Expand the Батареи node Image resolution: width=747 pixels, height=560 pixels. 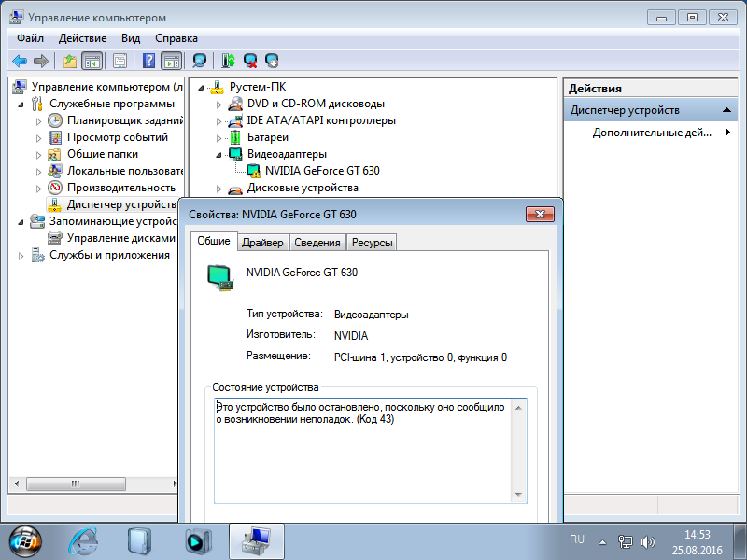(218, 138)
